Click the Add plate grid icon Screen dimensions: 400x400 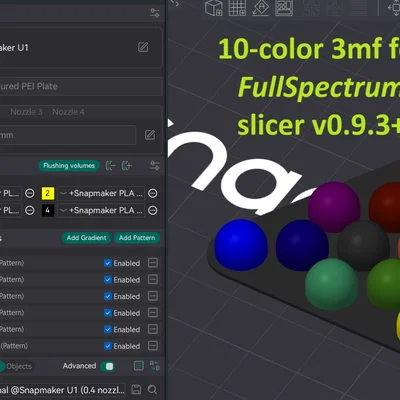(237, 8)
